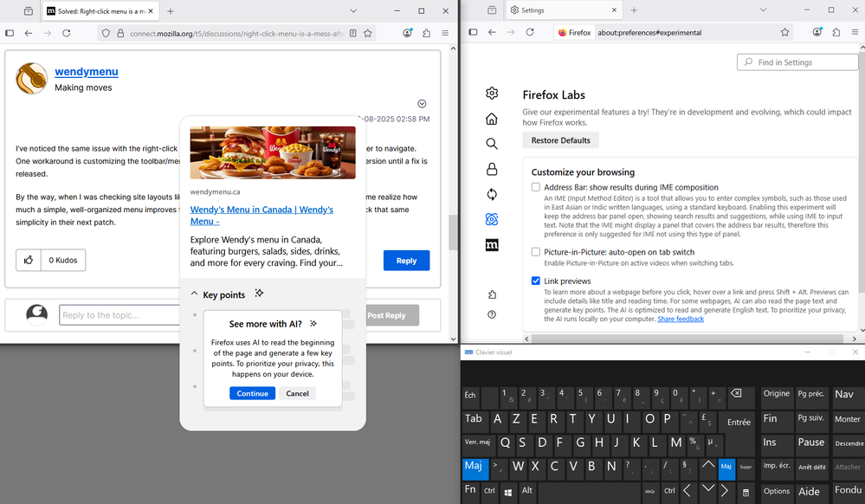Open Privacy & Security lock icon in sidebar
The height and width of the screenshot is (504, 865).
492,169
